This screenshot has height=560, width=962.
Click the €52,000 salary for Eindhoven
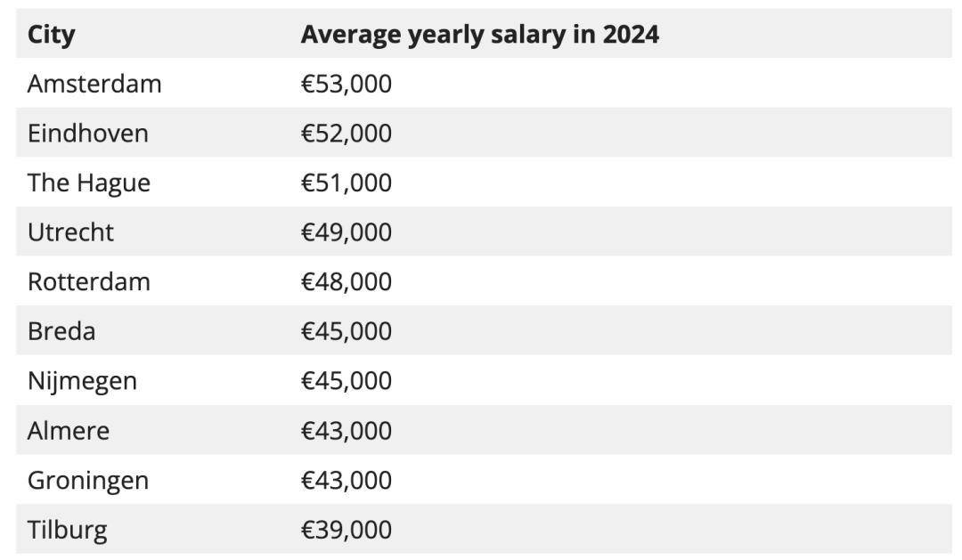[x=346, y=134]
